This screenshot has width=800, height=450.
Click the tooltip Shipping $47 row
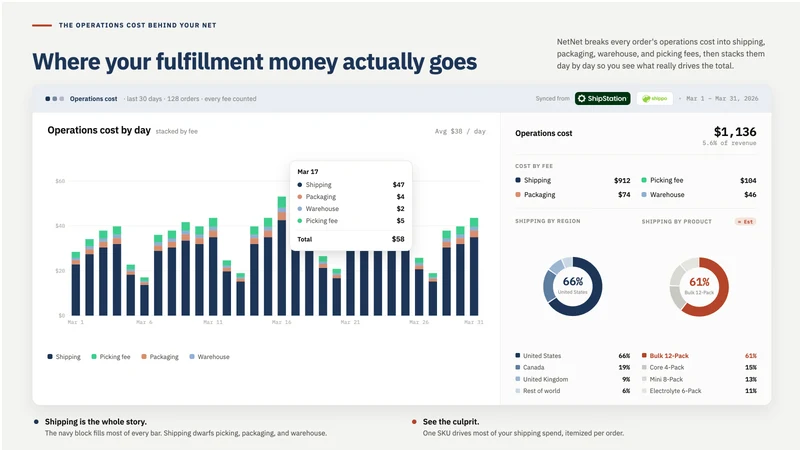tap(351, 185)
